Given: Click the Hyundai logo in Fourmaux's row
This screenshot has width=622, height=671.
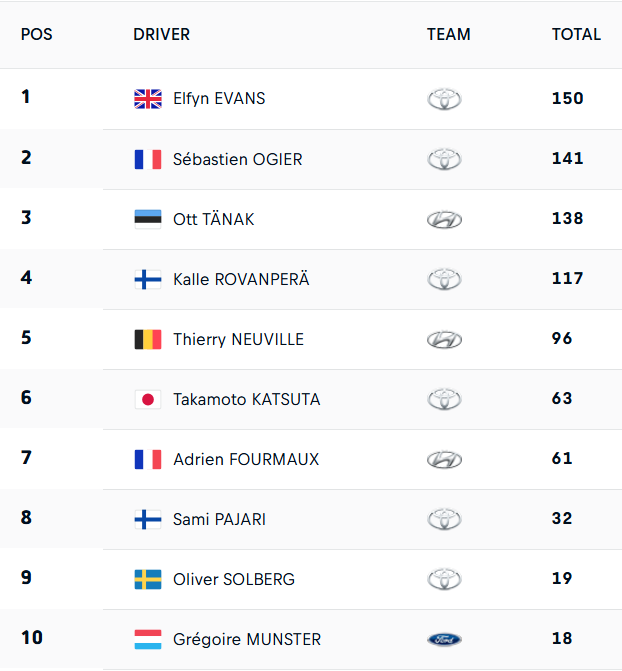Looking at the screenshot, I should coord(444,459).
